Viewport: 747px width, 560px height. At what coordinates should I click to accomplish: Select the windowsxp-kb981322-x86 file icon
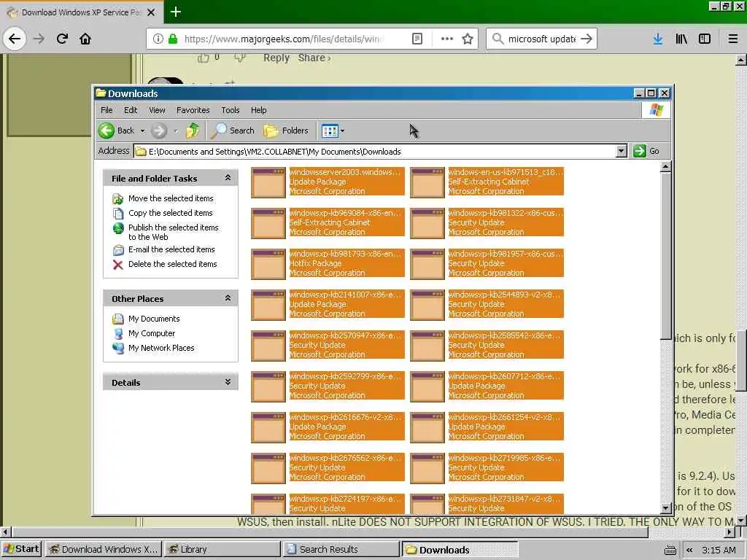[427, 223]
